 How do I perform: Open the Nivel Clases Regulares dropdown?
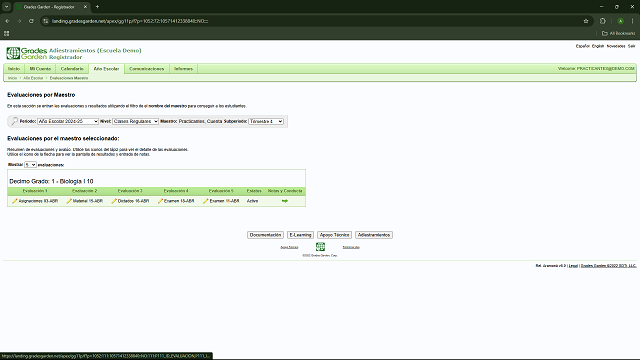[136, 121]
